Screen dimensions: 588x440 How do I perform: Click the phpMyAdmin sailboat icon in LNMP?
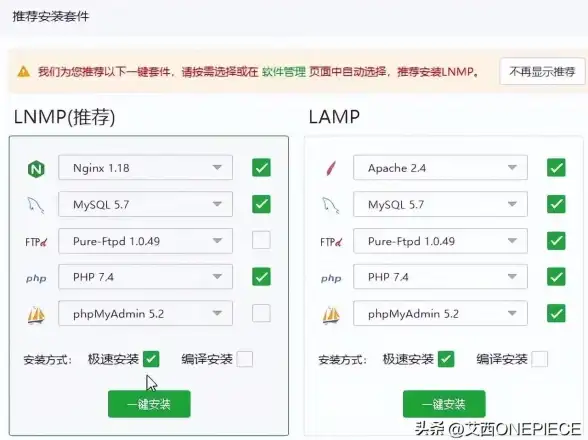(36, 314)
